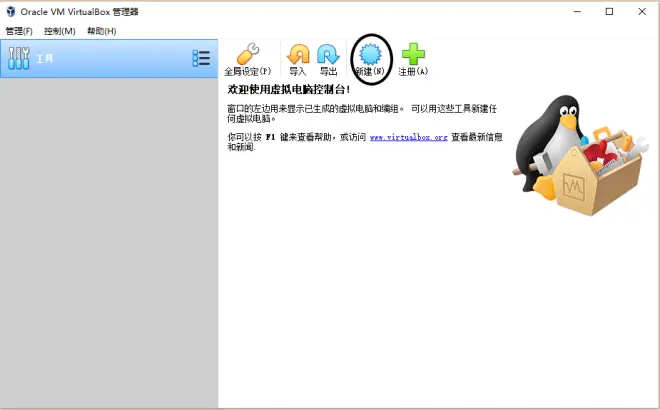Minimize the VirtualBox Manager window
This screenshot has height=410, width=660.
tap(578, 12)
